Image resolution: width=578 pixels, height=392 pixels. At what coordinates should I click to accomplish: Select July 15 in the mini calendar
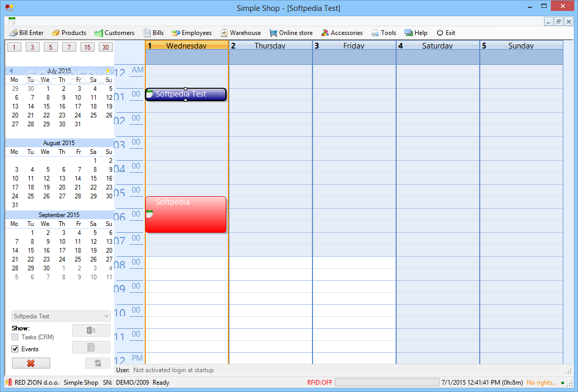47,106
